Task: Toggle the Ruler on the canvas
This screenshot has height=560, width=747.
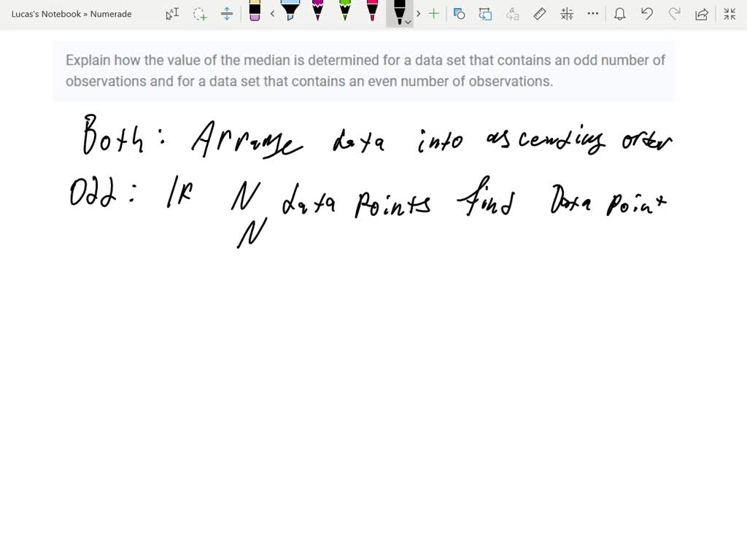Action: point(539,13)
